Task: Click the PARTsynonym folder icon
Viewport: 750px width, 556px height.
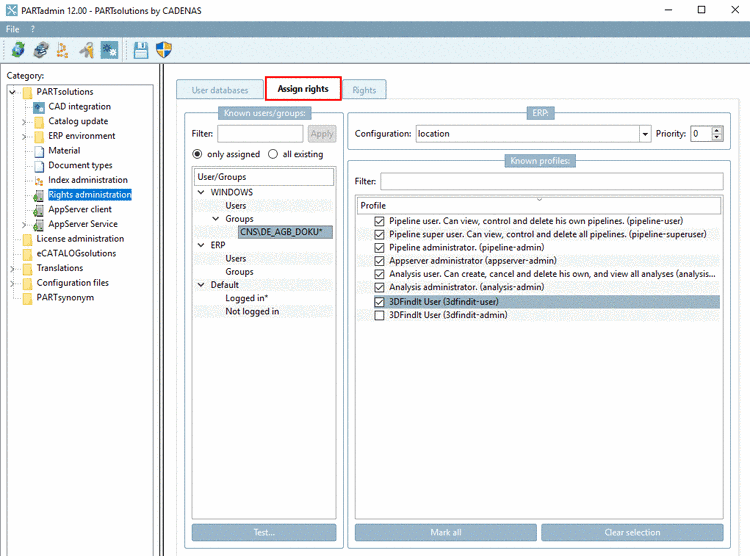Action: coord(28,298)
